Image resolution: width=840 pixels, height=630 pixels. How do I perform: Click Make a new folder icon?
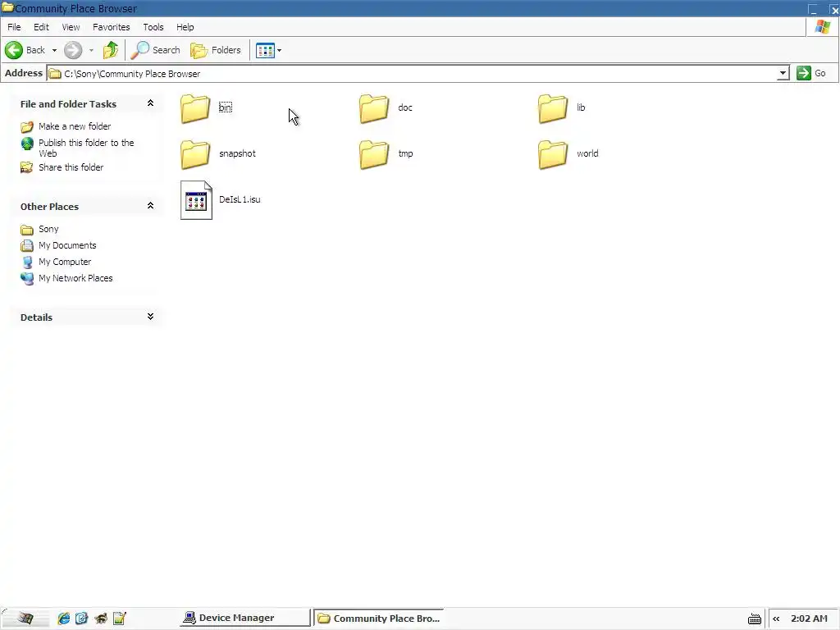[27, 127]
